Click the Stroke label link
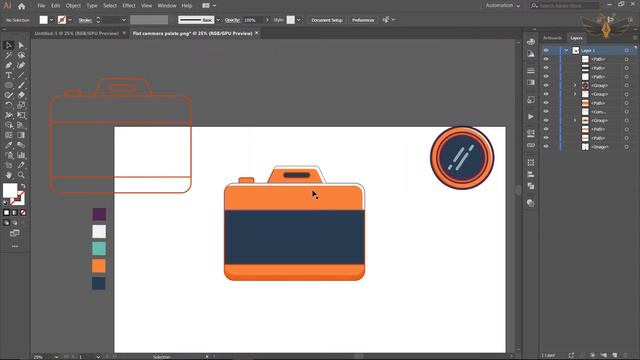The image size is (640, 360). pyautogui.click(x=85, y=20)
